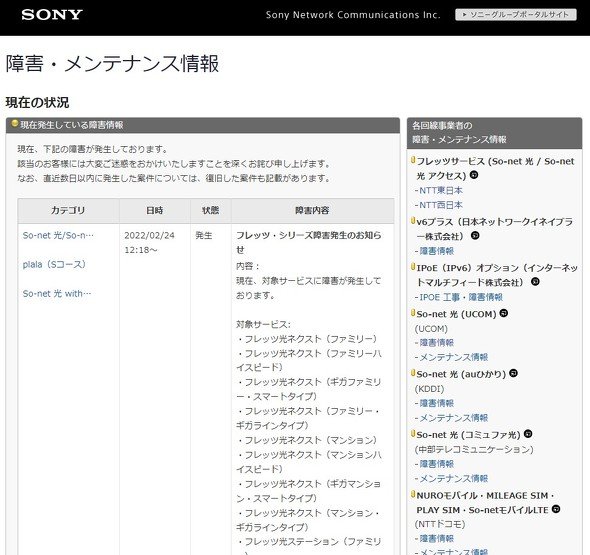This screenshot has width=590, height=555.
Task: Open メンテナンス情報 link under So-net 光 (UCOM)
Action: [453, 357]
